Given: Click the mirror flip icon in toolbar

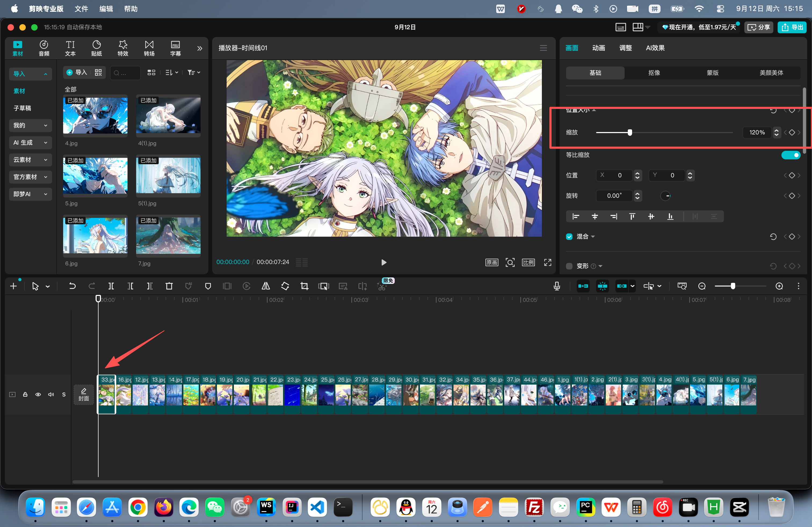Looking at the screenshot, I should (x=266, y=286).
